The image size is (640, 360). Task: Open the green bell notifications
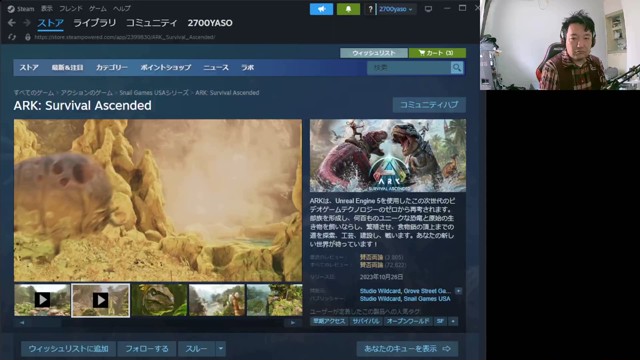coord(348,9)
